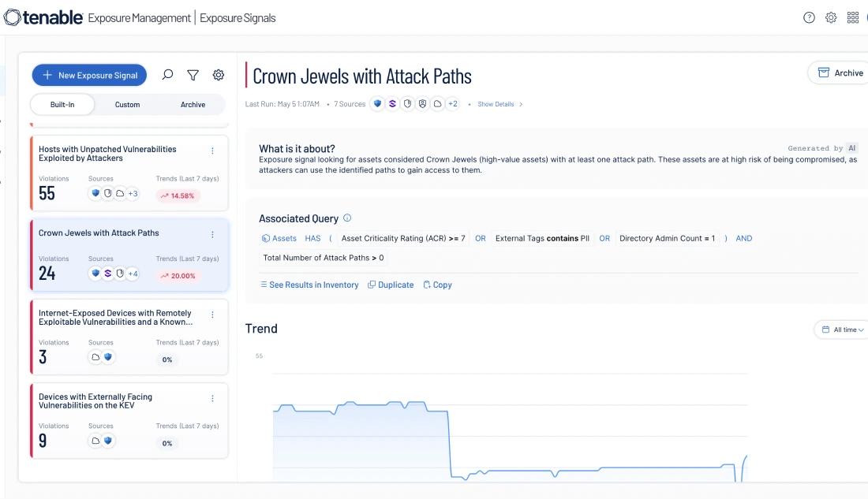Click 0% trend on Devices KEV card

pyautogui.click(x=167, y=443)
